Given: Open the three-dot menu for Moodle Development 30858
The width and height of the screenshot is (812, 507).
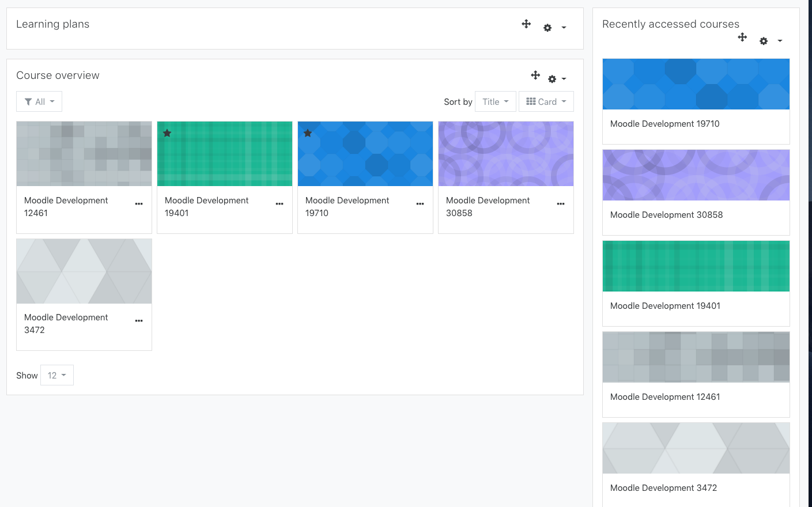Looking at the screenshot, I should (561, 204).
